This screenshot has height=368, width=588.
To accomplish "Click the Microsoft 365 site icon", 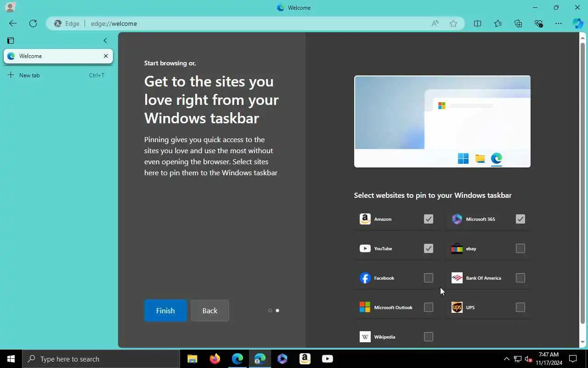I will (457, 219).
